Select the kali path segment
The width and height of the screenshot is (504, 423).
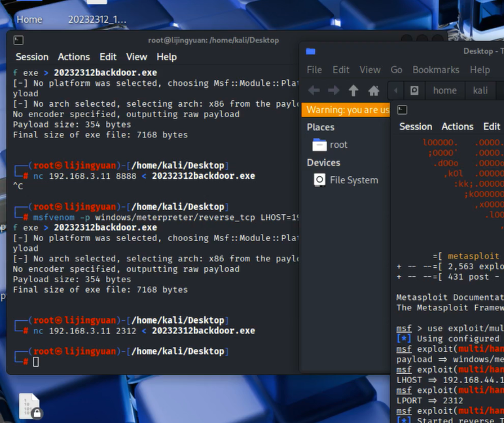(x=480, y=91)
